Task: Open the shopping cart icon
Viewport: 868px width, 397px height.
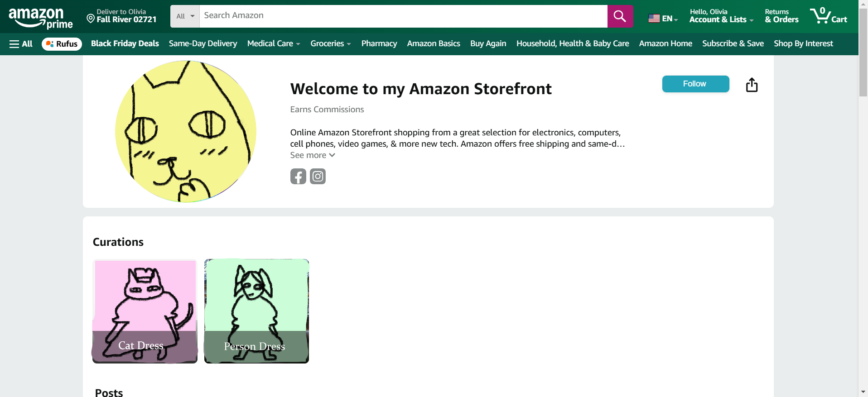Action: point(828,16)
